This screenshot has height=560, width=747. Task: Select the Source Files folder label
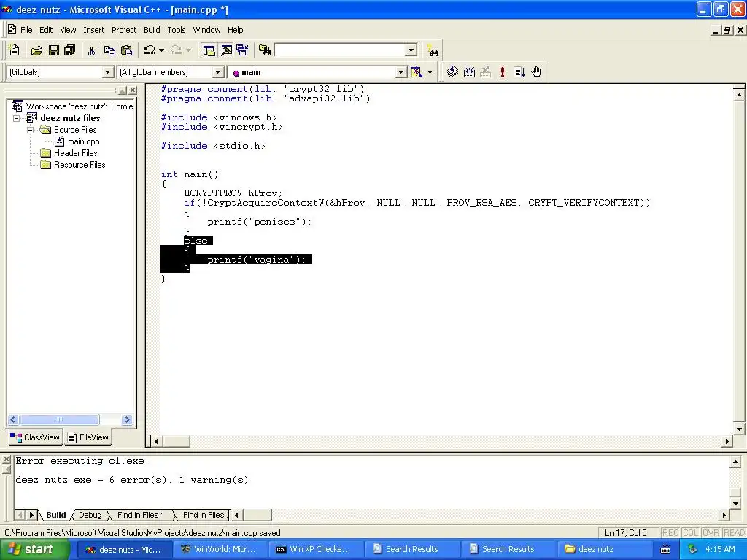[x=75, y=130]
